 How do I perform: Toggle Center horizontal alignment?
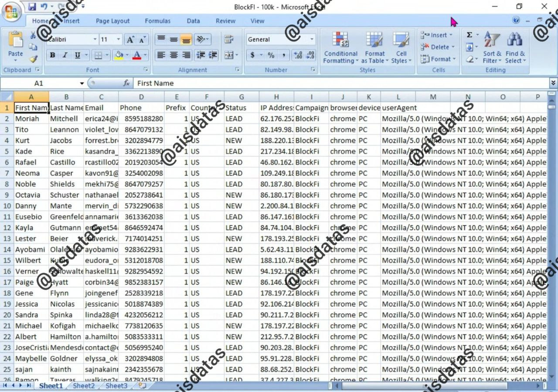point(174,55)
